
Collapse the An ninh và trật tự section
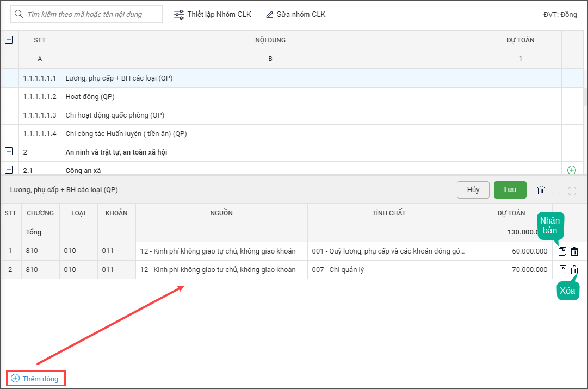click(9, 152)
